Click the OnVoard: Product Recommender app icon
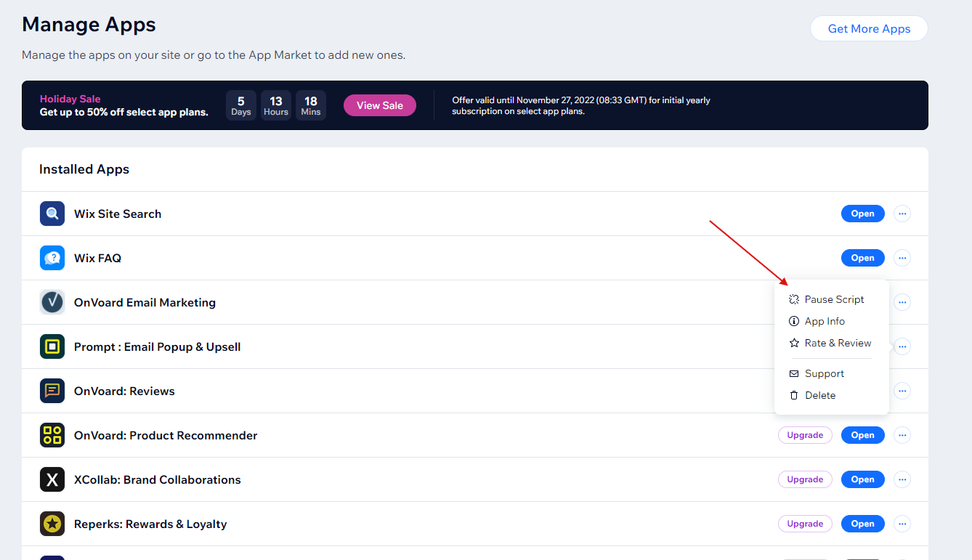972x560 pixels. click(x=52, y=435)
